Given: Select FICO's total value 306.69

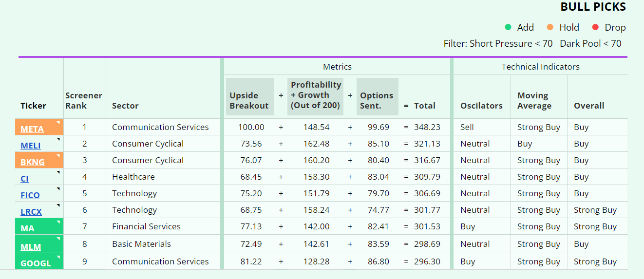Looking at the screenshot, I should point(427,193).
